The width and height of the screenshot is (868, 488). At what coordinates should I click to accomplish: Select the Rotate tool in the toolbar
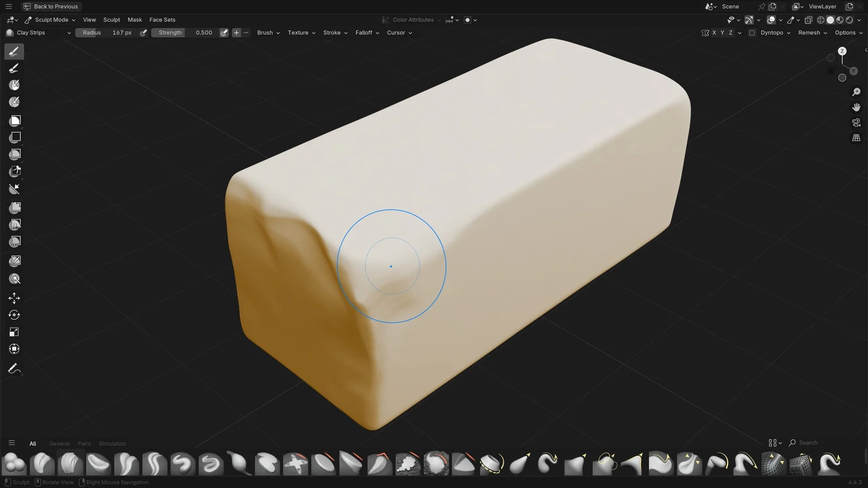tap(14, 315)
